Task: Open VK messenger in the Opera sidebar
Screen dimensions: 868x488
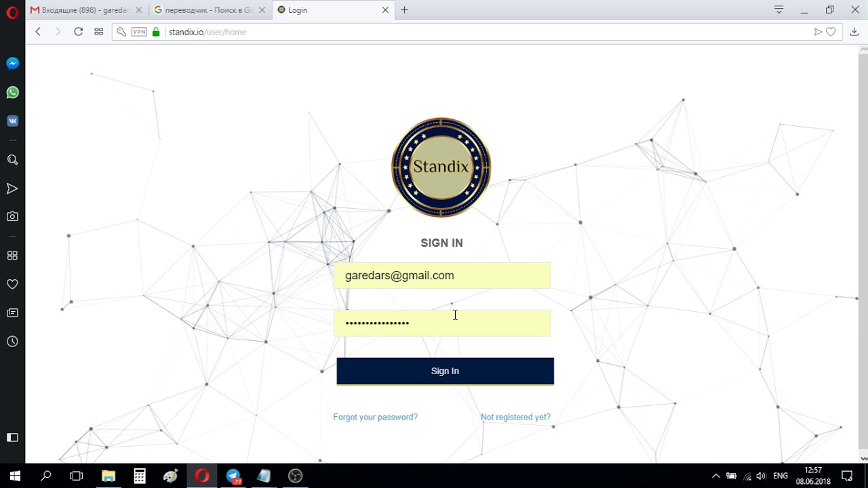Action: pos(12,121)
